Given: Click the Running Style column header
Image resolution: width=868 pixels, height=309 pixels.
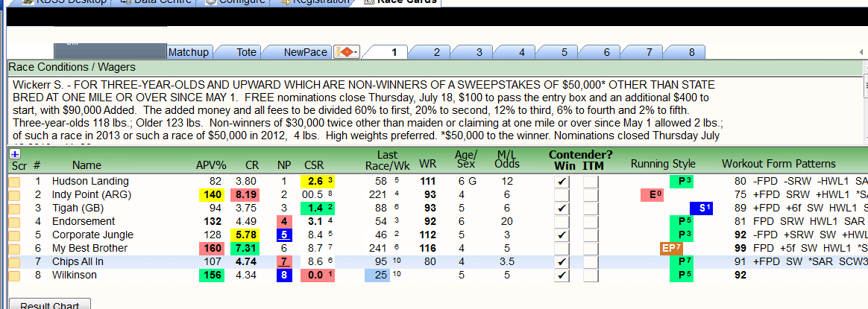Looking at the screenshot, I should coord(663,164).
